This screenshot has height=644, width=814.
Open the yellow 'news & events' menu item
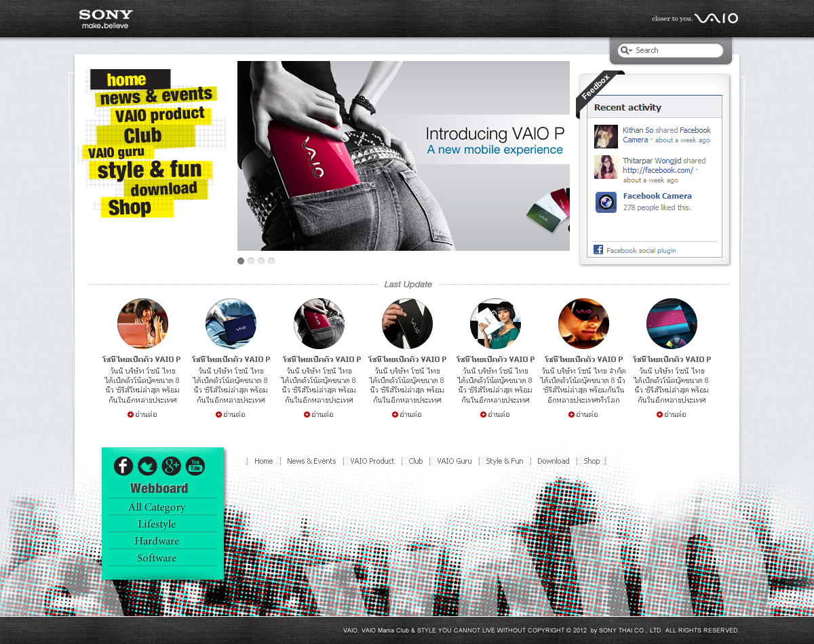pyautogui.click(x=157, y=96)
